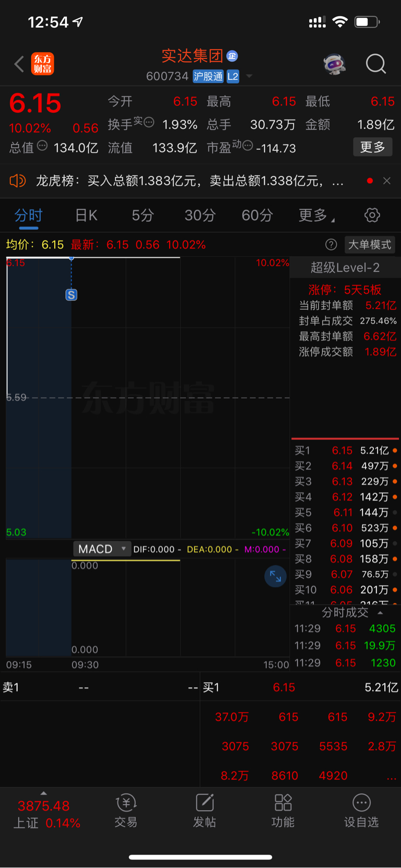Open the 东方财富 orange logo
401x868 pixels.
click(x=42, y=64)
